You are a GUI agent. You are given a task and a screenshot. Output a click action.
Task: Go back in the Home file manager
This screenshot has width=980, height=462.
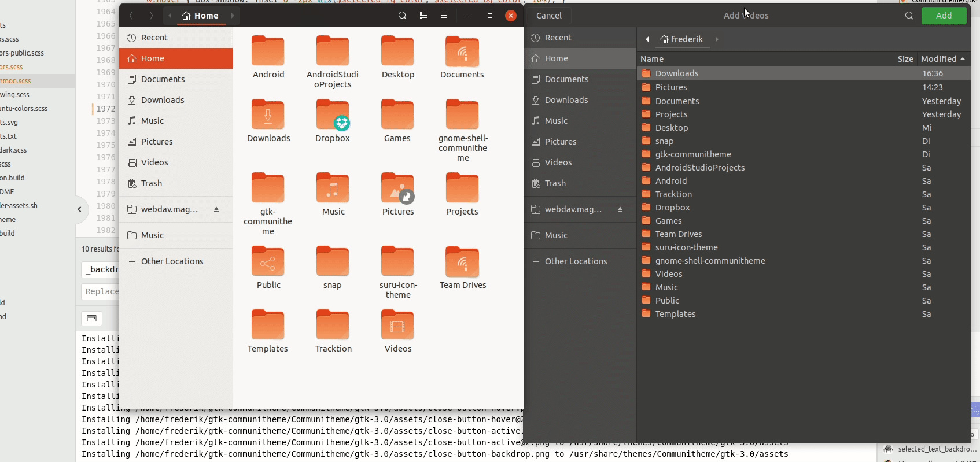pyautogui.click(x=131, y=16)
